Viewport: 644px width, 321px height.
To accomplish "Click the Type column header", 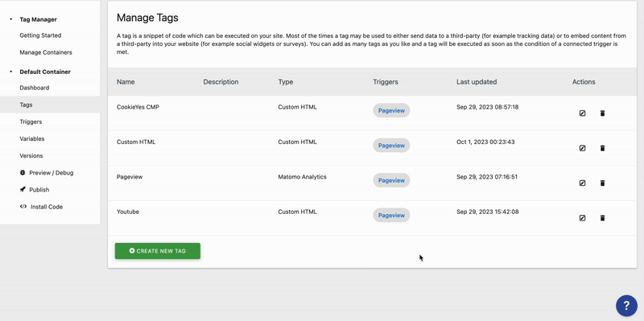I will pyautogui.click(x=286, y=82).
